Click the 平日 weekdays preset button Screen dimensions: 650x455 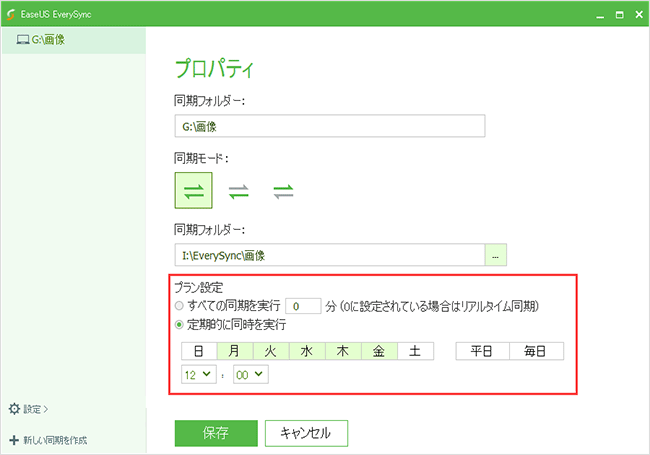(482, 351)
